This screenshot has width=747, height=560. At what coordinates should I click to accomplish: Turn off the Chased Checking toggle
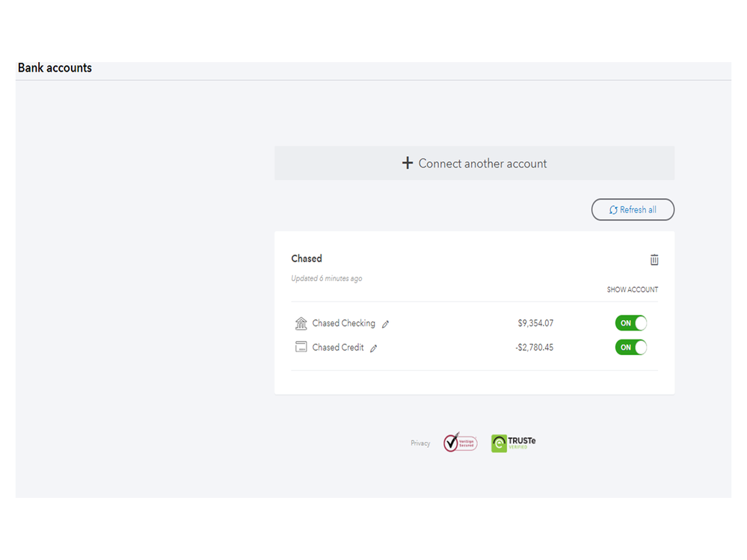coord(630,323)
